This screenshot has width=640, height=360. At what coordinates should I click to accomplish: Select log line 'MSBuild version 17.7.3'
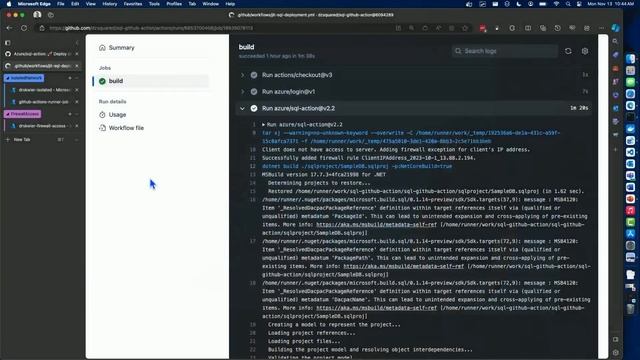point(324,175)
